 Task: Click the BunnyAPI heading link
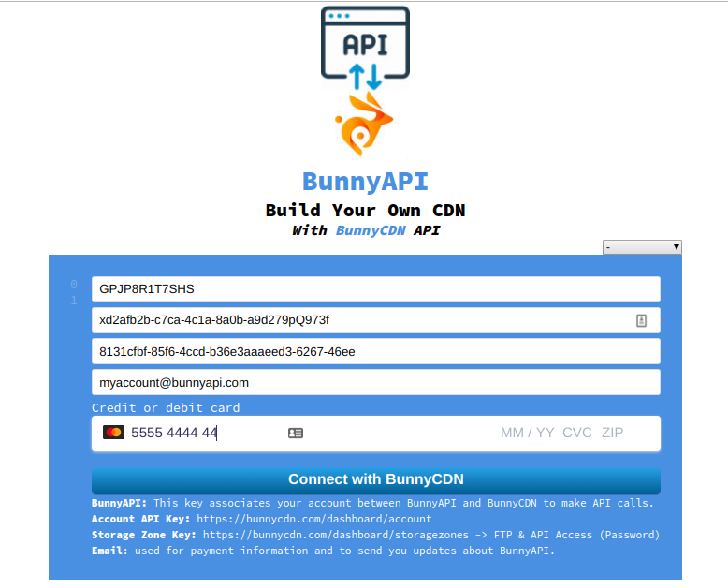(365, 181)
